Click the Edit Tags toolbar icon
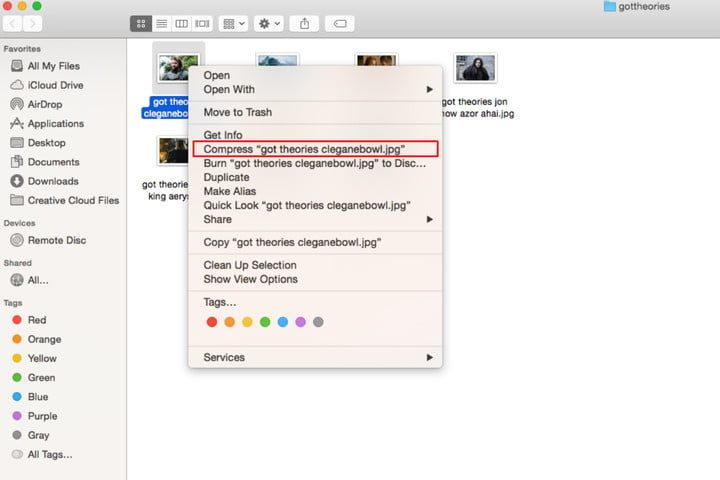Viewport: 720px width, 480px height. tap(339, 23)
